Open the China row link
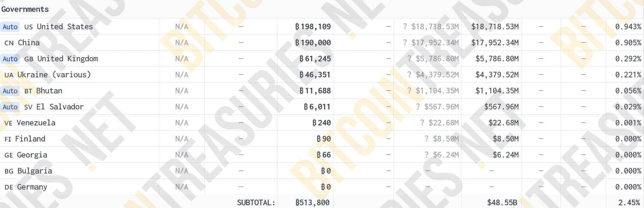 point(29,43)
